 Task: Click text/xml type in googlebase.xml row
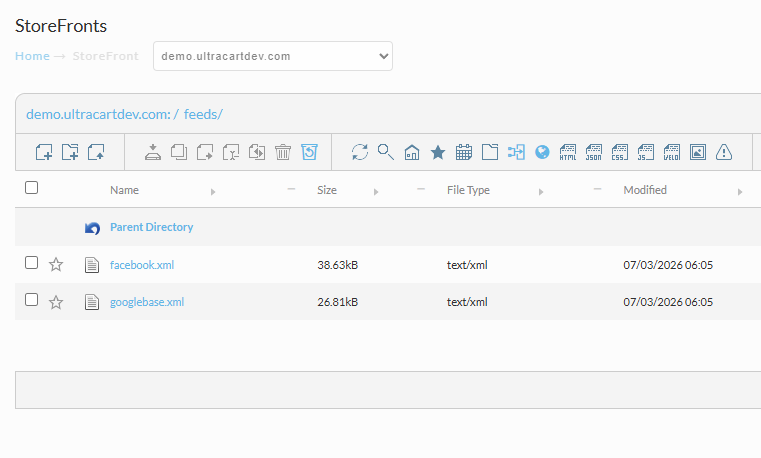pyautogui.click(x=467, y=302)
